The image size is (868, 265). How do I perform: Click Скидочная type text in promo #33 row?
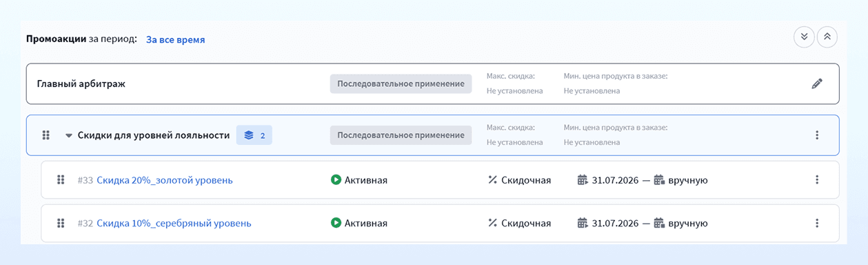click(x=526, y=180)
